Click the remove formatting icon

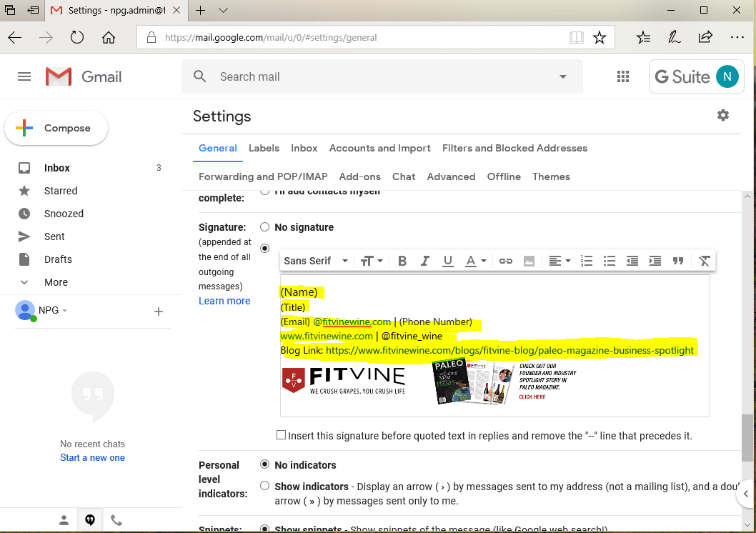pos(705,261)
